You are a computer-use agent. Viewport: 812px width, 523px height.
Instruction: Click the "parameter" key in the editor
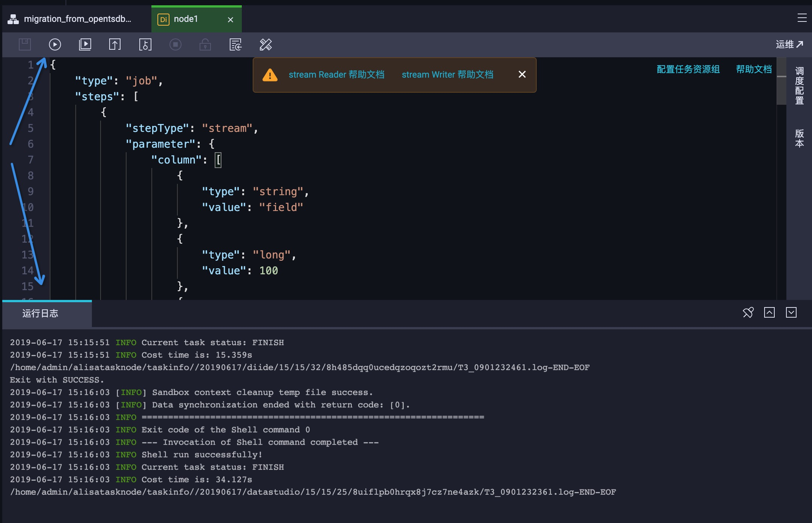coord(160,144)
